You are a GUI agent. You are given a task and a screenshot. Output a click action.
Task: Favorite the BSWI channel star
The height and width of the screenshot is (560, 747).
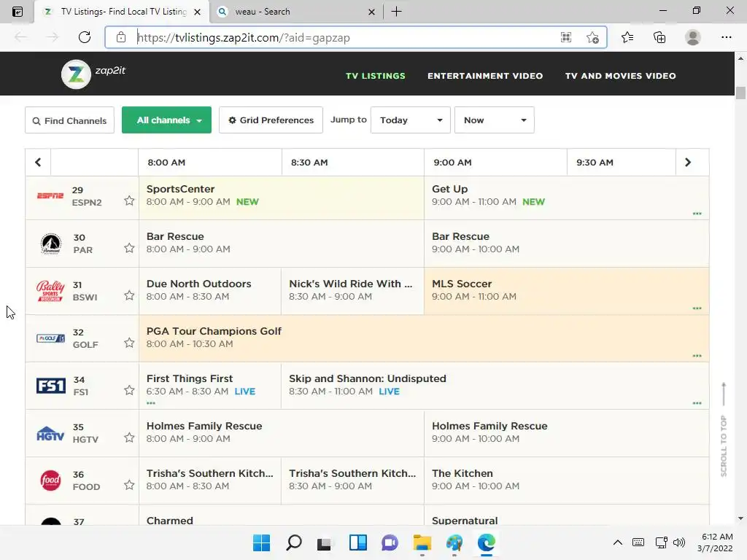(129, 295)
